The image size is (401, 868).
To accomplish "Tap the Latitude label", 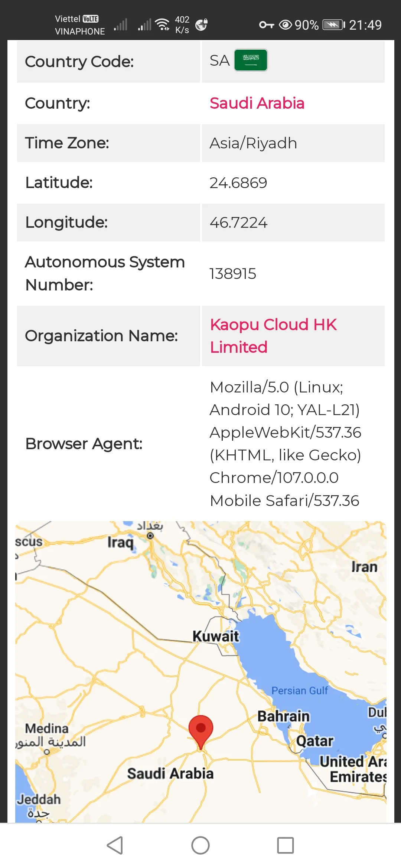I will point(59,183).
